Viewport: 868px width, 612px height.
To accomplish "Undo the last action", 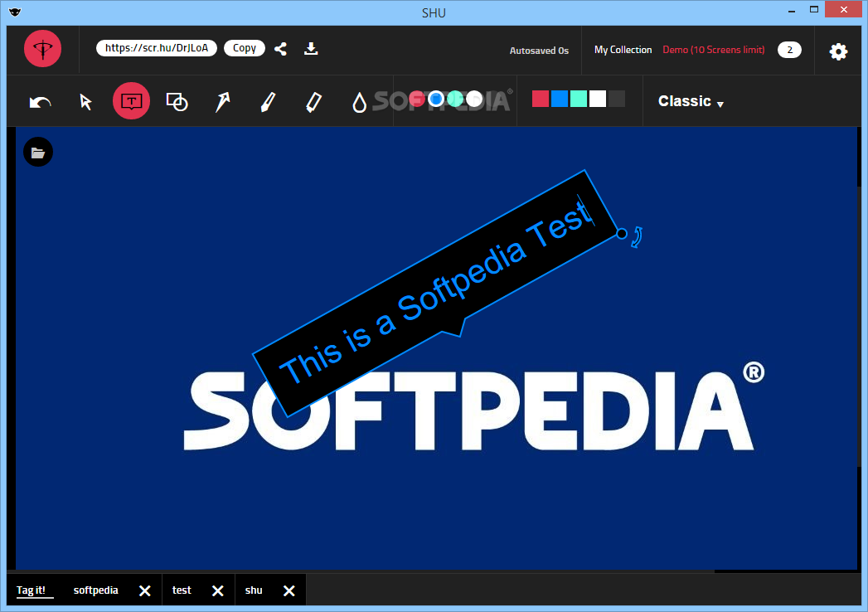I will pyautogui.click(x=40, y=102).
